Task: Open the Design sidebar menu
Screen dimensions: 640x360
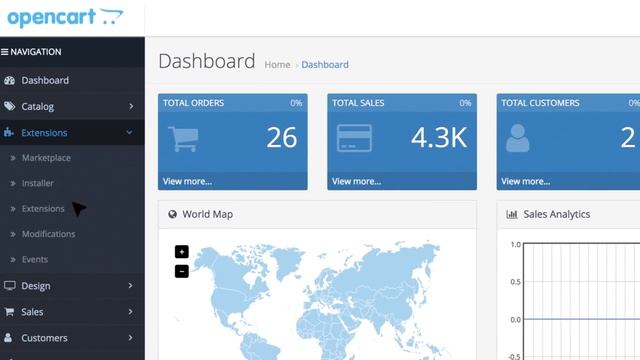Action: pos(72,285)
